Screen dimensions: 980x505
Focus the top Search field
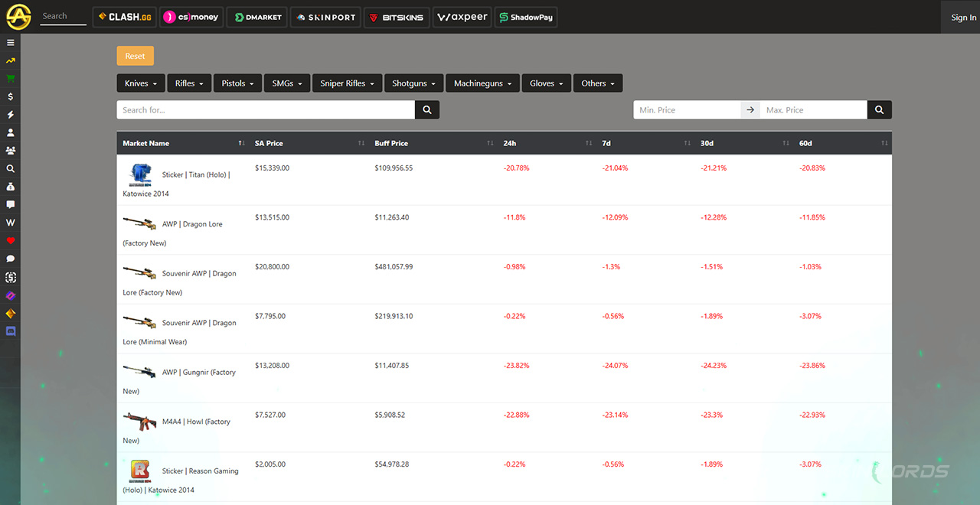click(x=63, y=16)
